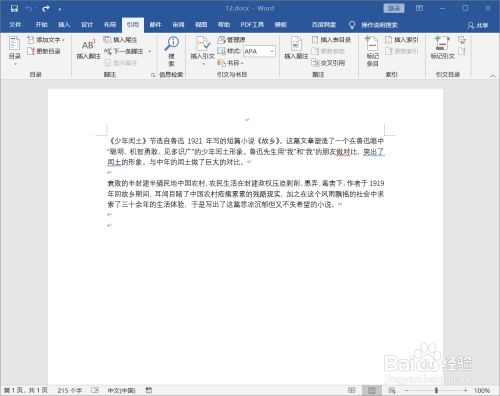500x396 pixels.
Task: Save the document with the floppy disk icon
Action: pyautogui.click(x=14, y=8)
